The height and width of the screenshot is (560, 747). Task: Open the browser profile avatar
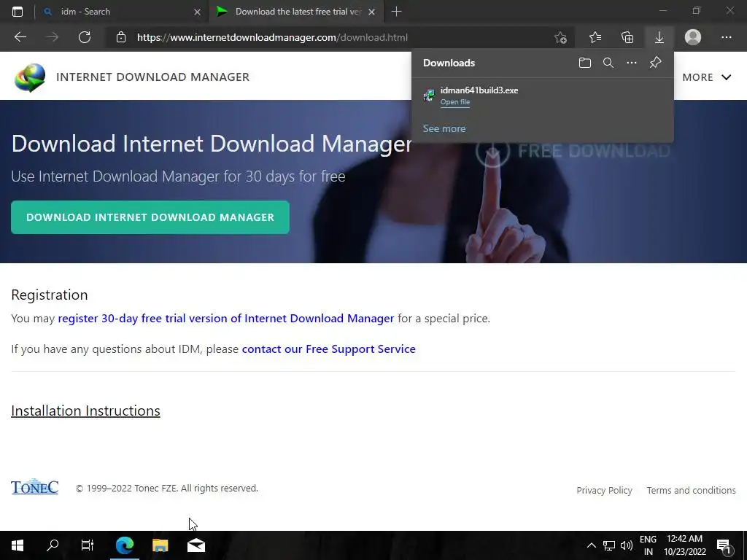693,37
